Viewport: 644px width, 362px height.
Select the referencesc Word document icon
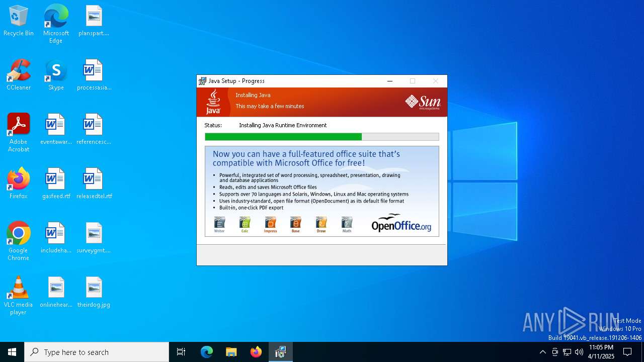[x=94, y=130]
